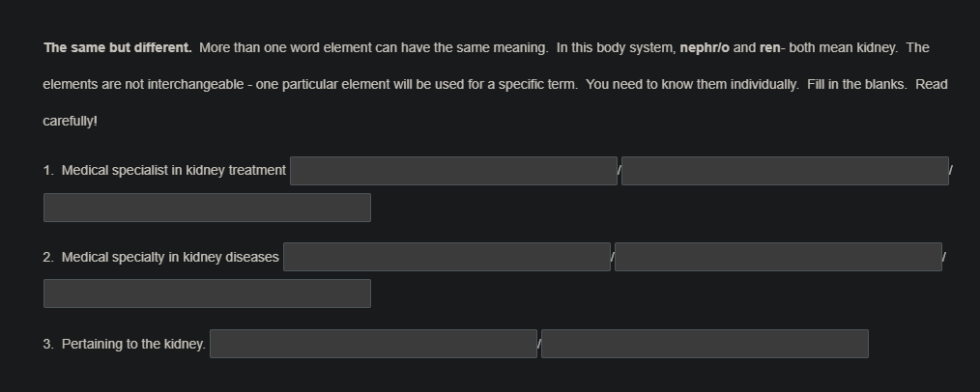Click the bold word element "ren"
Viewport: 980px width, 392px height.
pos(770,47)
